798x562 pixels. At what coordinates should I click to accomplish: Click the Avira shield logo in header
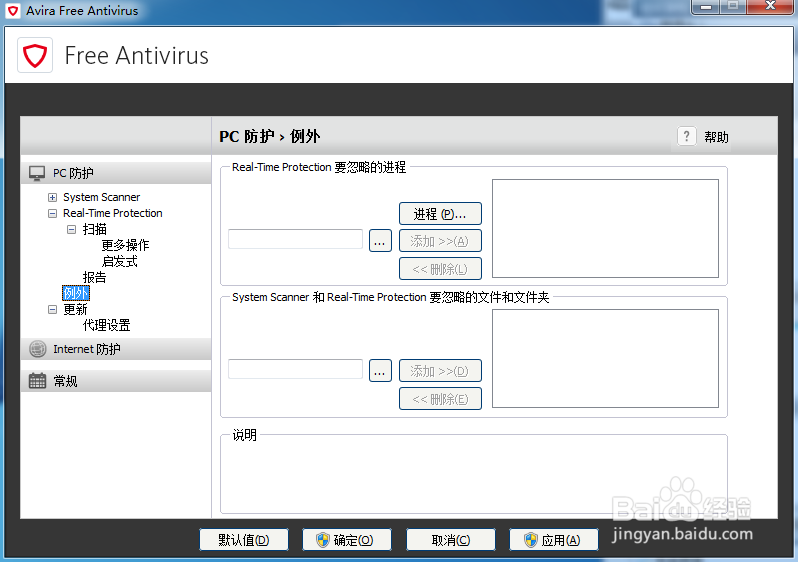(35, 55)
